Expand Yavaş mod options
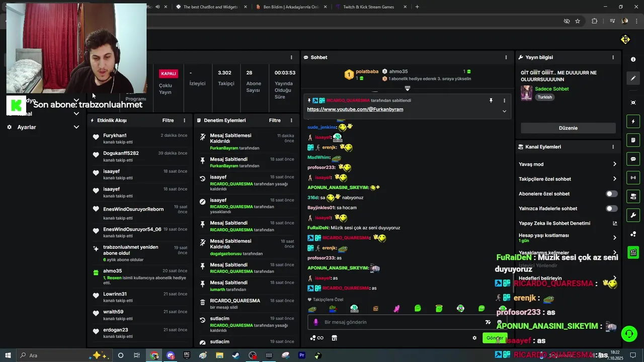Screen dimensions: 644x362 point(614,164)
